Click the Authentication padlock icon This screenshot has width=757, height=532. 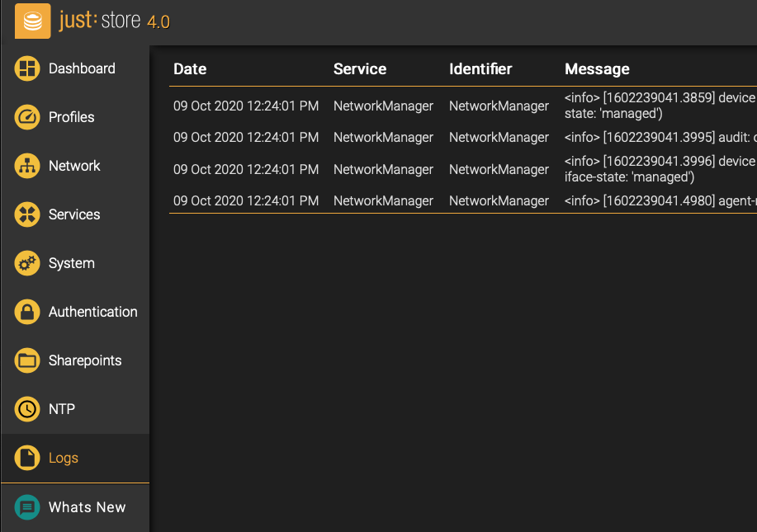click(x=27, y=312)
